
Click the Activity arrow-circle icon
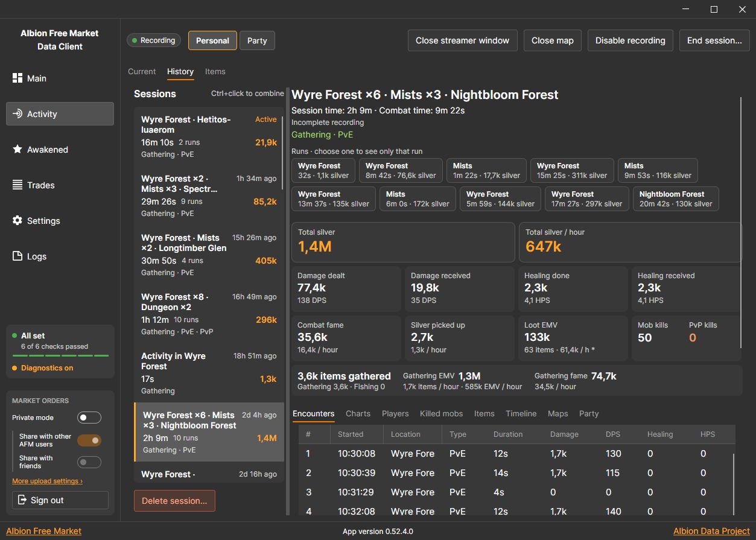(17, 114)
